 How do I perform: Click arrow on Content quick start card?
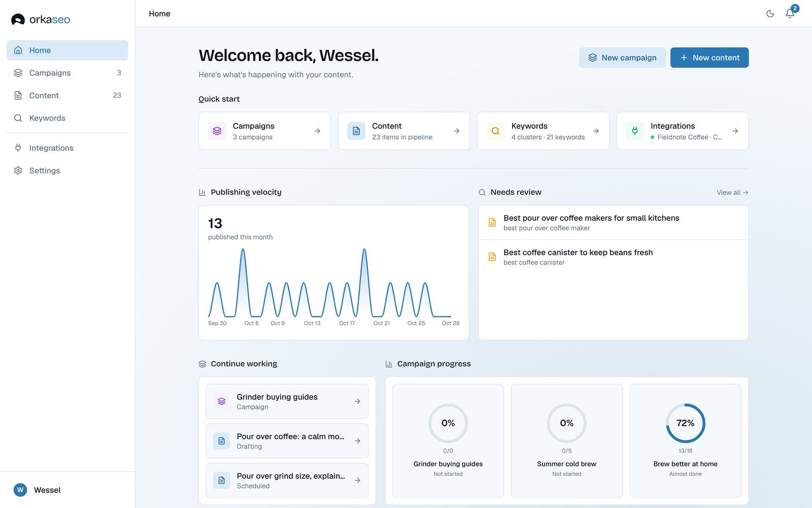[457, 131]
